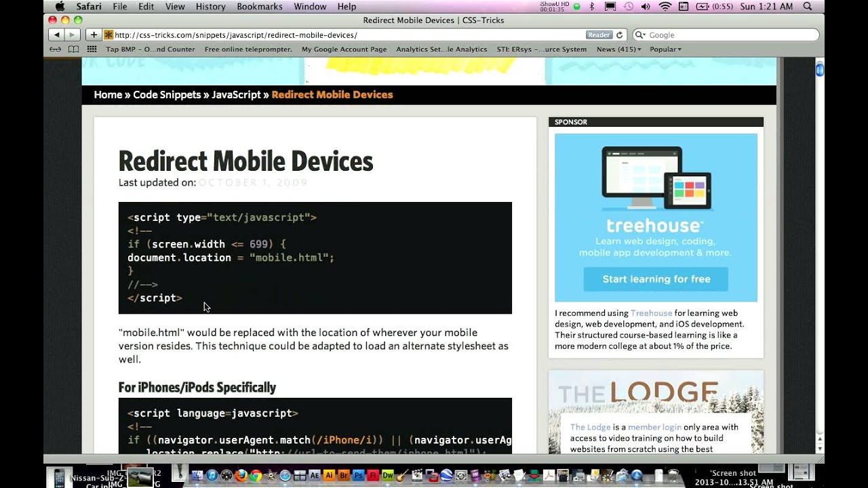Launch Dreamweaver from the Dock
868x488 pixels.
(388, 476)
